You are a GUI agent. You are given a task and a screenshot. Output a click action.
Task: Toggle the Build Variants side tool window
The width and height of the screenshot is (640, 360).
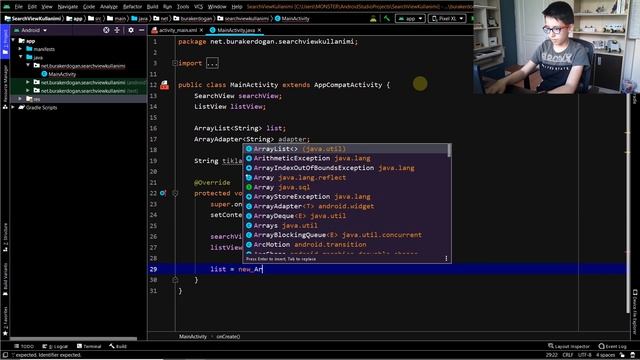coord(5,279)
